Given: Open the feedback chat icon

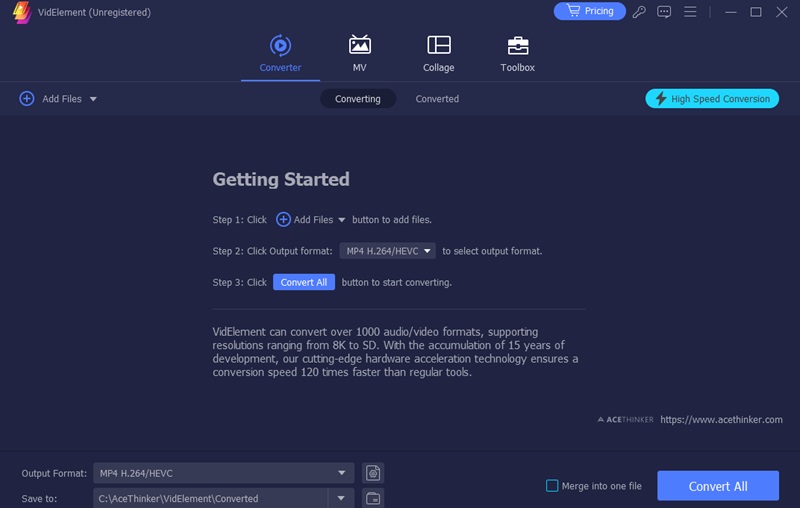Looking at the screenshot, I should (x=664, y=11).
